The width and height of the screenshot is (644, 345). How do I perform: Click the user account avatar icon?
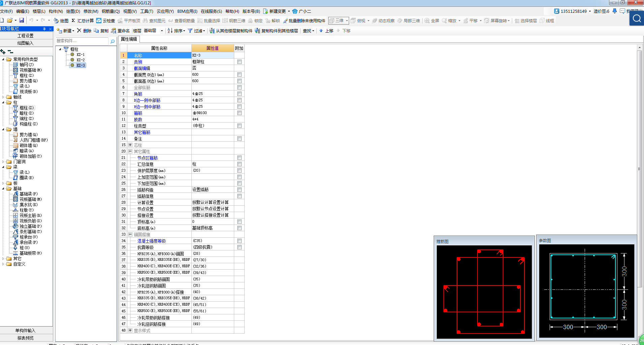tap(557, 11)
